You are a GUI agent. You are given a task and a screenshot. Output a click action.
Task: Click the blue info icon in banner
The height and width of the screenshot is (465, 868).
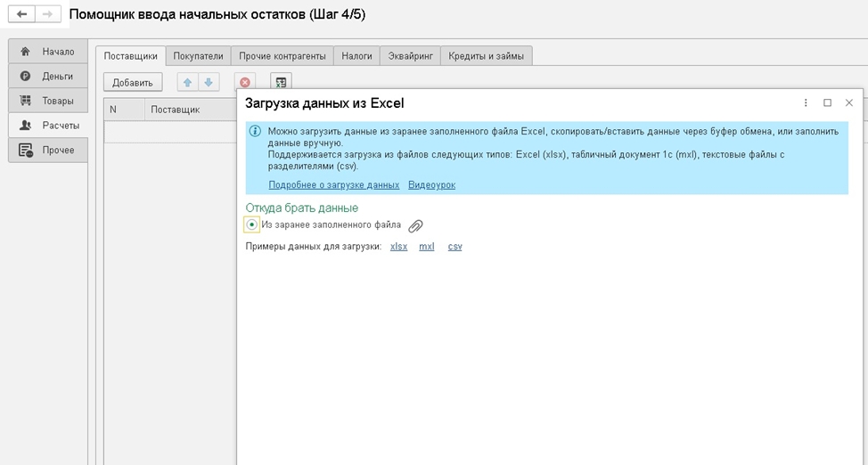(x=255, y=131)
